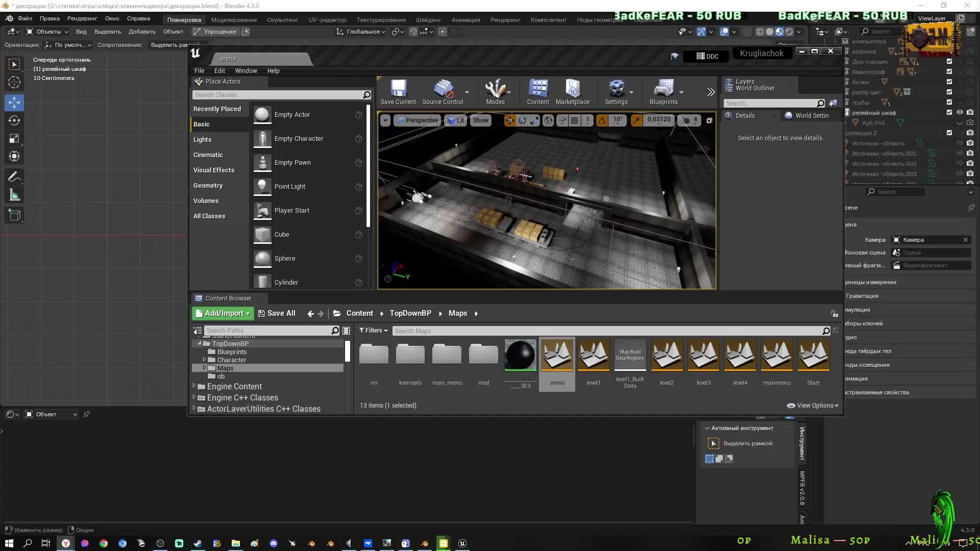Expand the Engine Content tree folder
This screenshot has width=980, height=551.
point(194,386)
